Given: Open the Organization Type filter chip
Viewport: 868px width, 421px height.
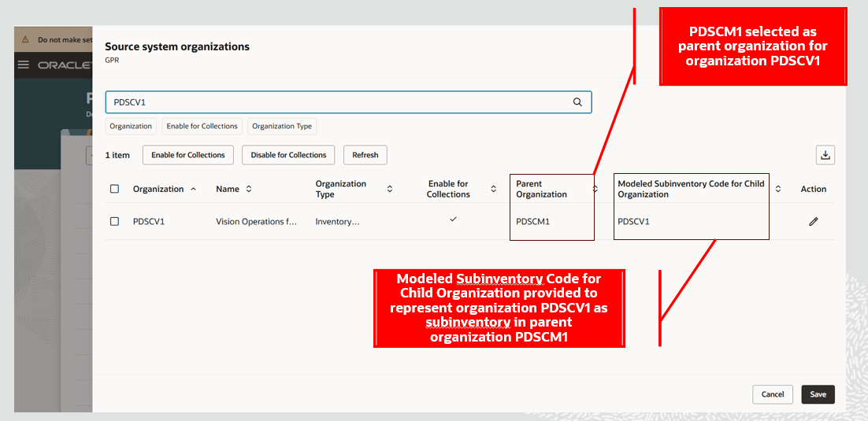Looking at the screenshot, I should (x=282, y=126).
